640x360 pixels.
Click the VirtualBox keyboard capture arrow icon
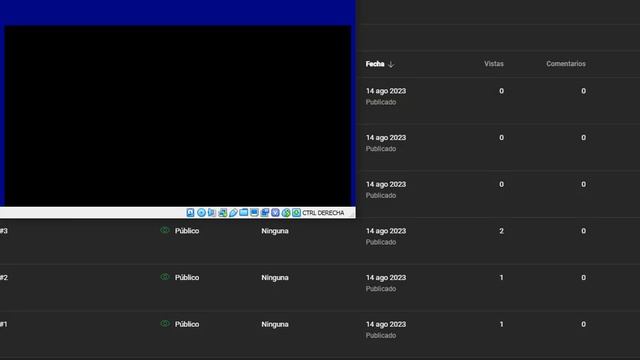point(296,213)
